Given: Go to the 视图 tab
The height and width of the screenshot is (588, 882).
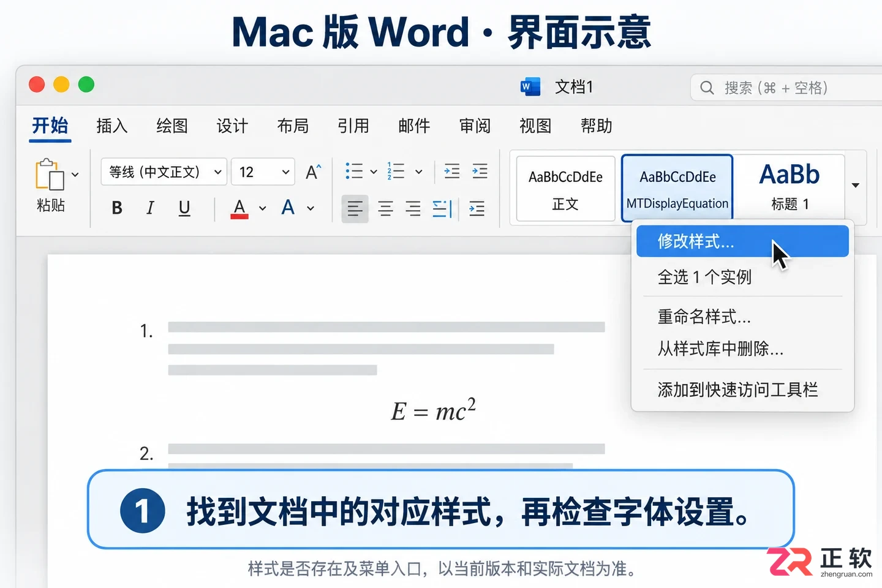Looking at the screenshot, I should tap(535, 126).
